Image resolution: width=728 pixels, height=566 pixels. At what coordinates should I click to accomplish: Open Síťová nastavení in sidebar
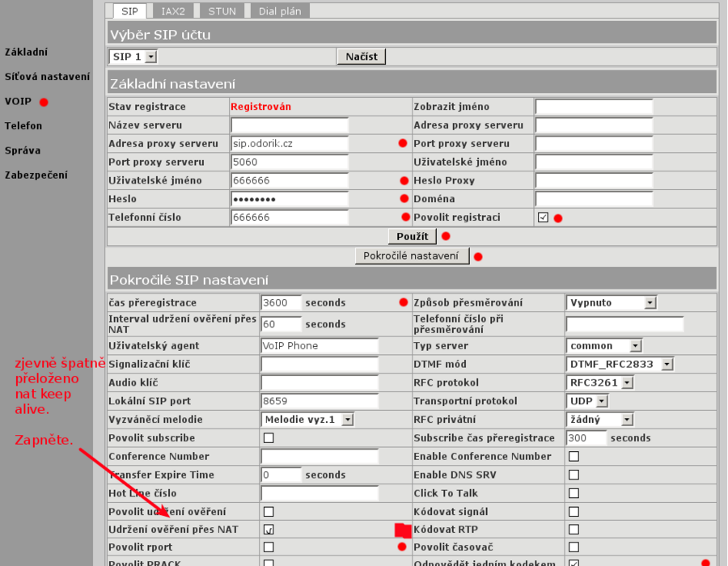tap(47, 77)
